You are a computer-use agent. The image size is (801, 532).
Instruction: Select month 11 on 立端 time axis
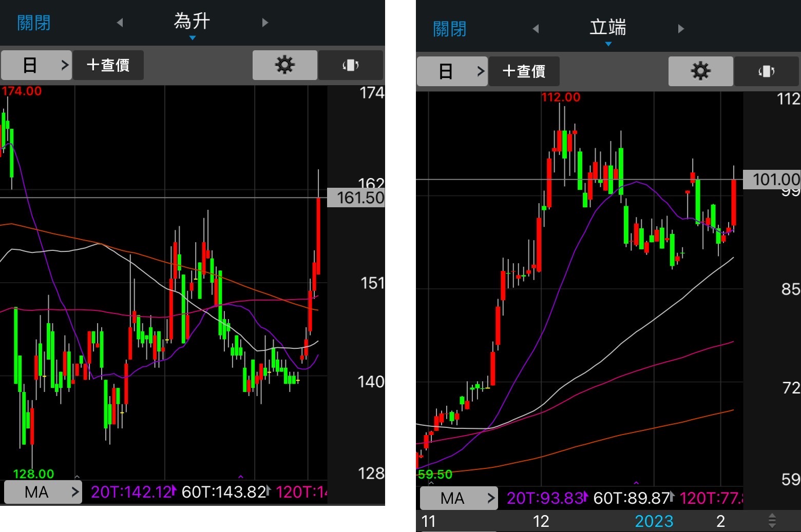click(x=428, y=521)
